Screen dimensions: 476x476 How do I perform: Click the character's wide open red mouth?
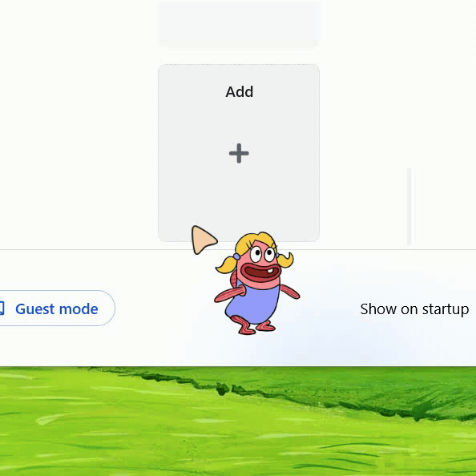click(263, 272)
